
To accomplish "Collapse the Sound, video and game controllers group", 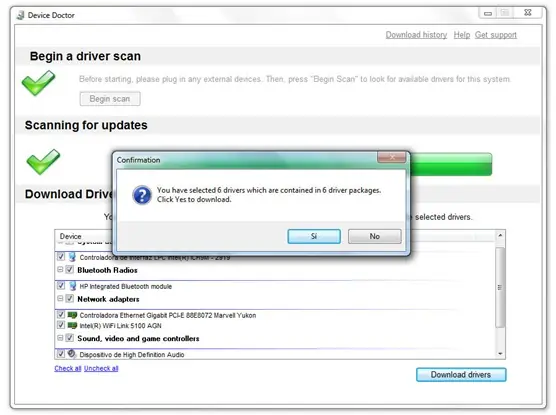I will 60,338.
